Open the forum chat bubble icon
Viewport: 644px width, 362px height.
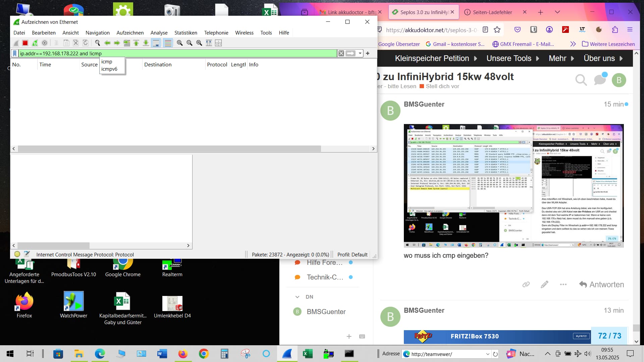(x=600, y=79)
